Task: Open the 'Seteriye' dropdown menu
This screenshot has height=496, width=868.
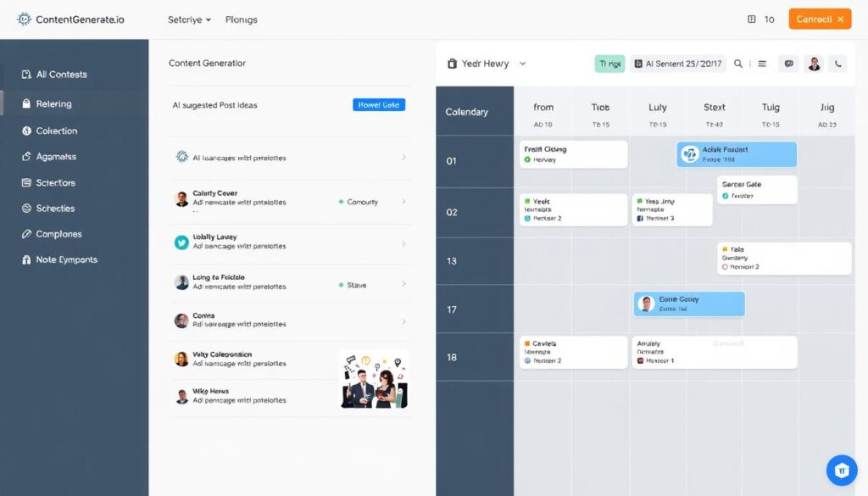Action: coord(190,20)
